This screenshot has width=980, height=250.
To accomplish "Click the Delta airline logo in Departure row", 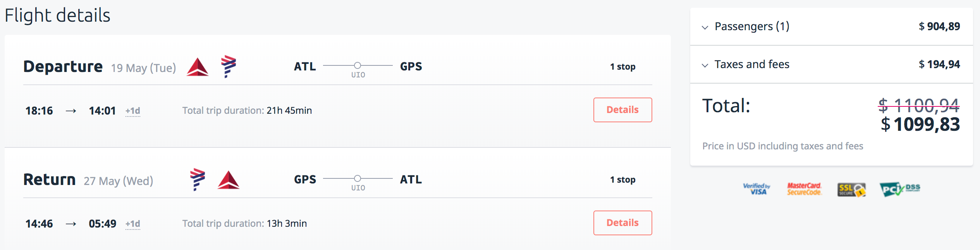I will point(198,67).
